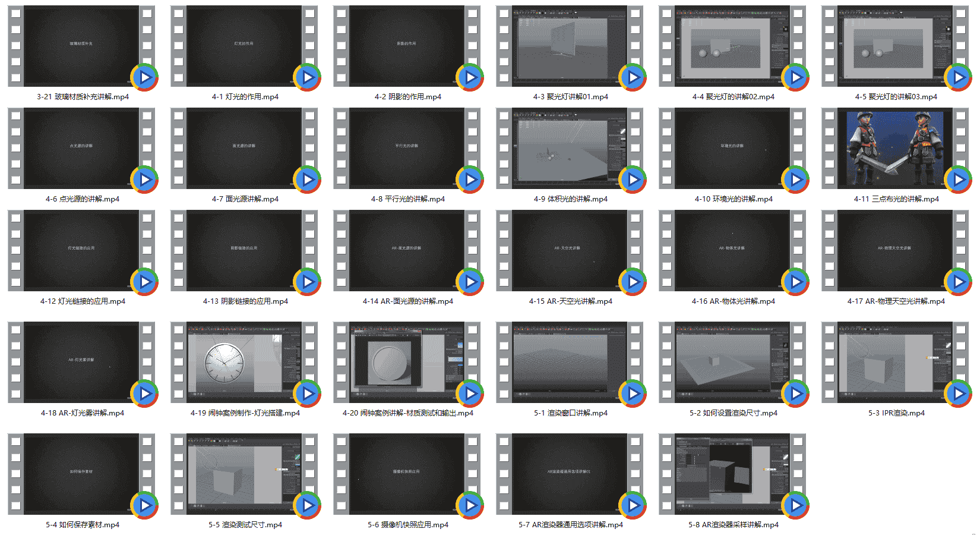This screenshot has width=980, height=535.
Task: Click the file name 4-1 灯光的作用.mp4
Action: 245,97
